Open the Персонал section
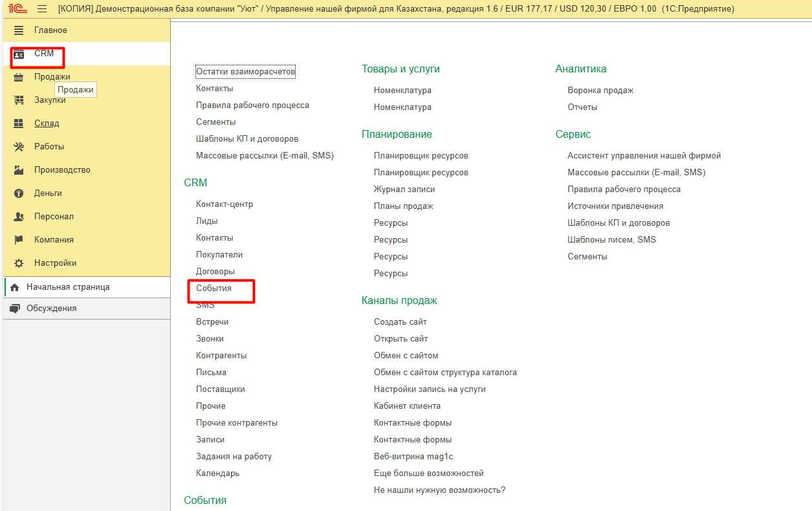 click(x=87, y=217)
